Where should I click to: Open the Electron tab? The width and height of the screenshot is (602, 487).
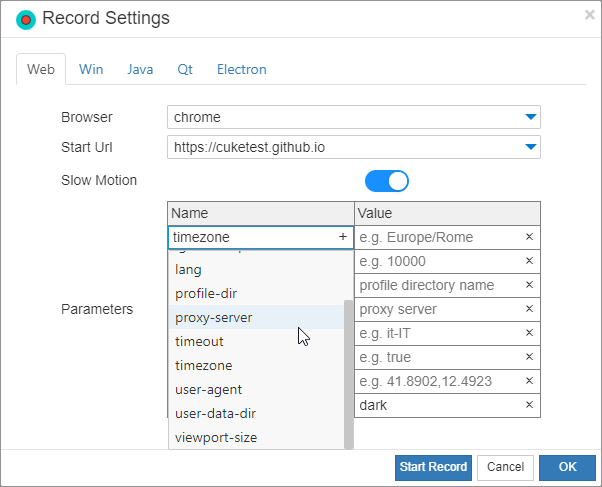241,69
